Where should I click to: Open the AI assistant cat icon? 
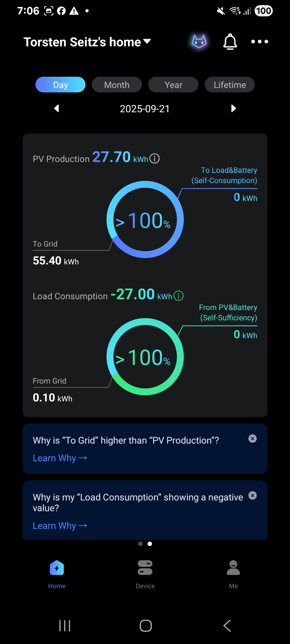(x=199, y=42)
